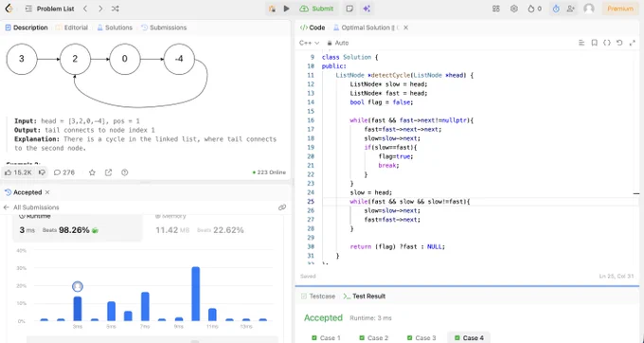Click the avatar marker on the runtime chart
Screen dimensions: 644x343
pos(78,286)
